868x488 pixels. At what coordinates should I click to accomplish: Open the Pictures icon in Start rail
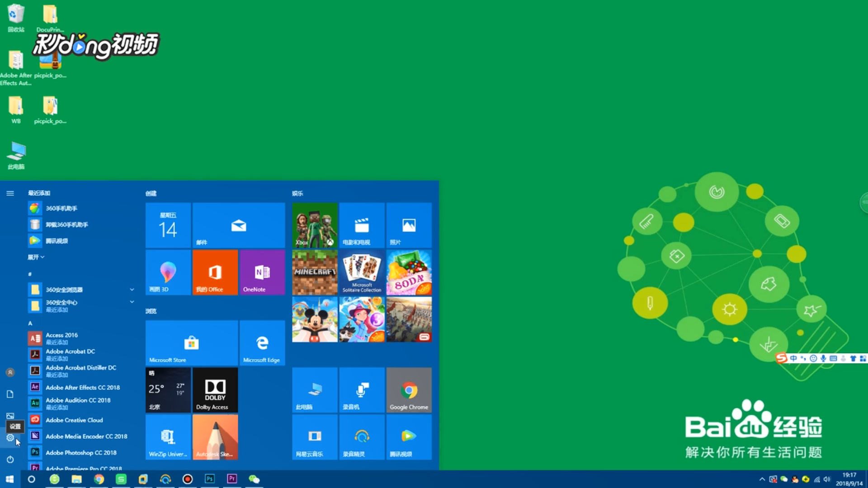click(x=10, y=416)
